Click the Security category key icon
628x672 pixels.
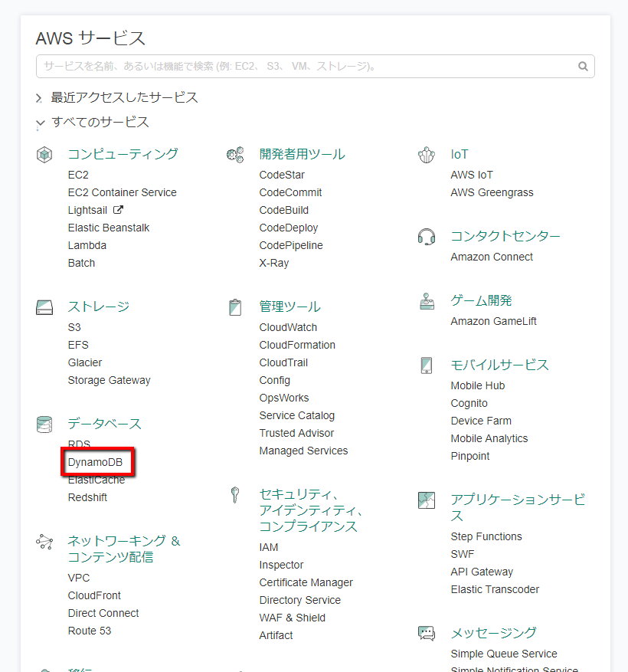coord(235,495)
